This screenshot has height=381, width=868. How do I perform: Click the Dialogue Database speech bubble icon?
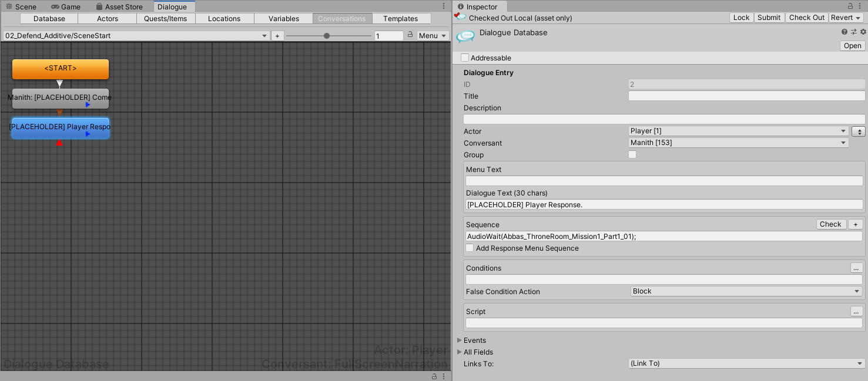click(465, 36)
